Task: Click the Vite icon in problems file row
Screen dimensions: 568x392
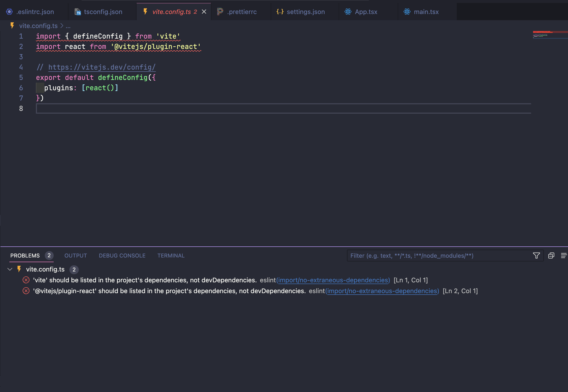Action: 19,269
